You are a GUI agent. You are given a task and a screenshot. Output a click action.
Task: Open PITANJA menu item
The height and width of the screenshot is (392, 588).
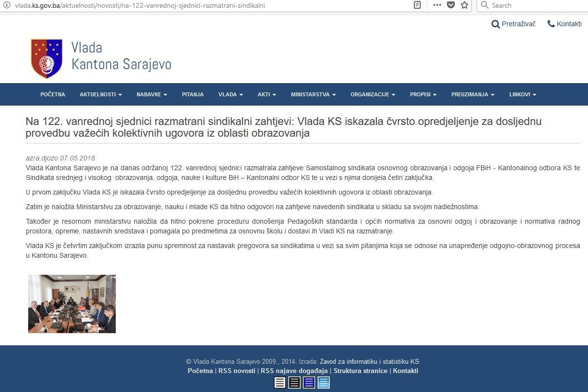193,94
